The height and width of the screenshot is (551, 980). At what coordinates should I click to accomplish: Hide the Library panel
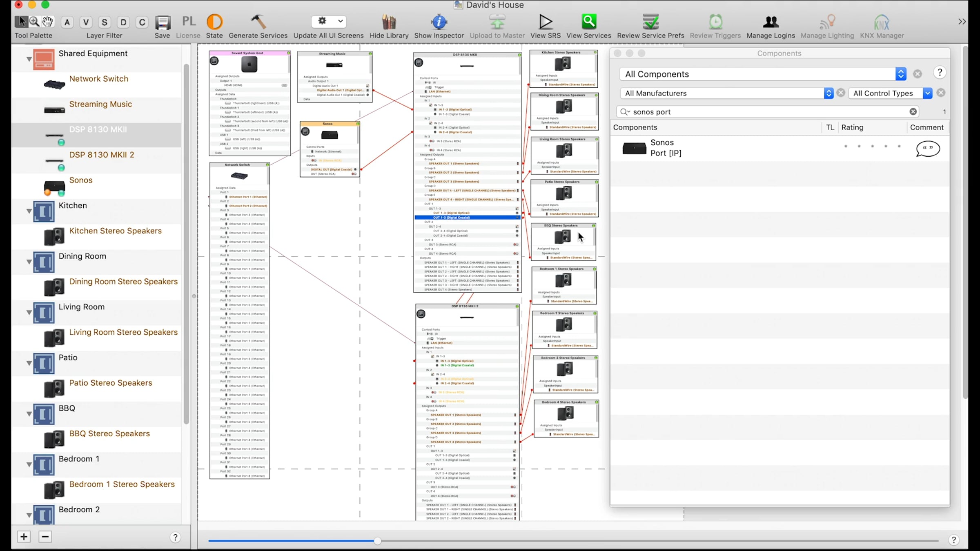coord(388,22)
